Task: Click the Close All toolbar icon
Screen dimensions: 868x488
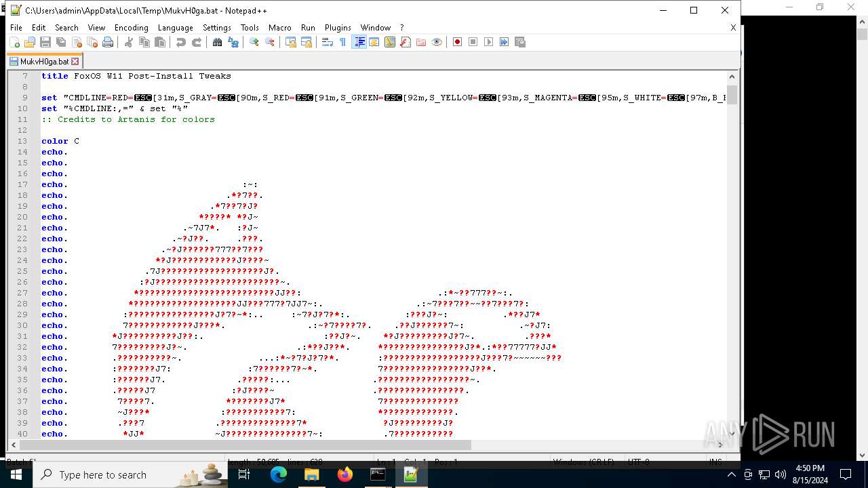Action: [x=92, y=42]
